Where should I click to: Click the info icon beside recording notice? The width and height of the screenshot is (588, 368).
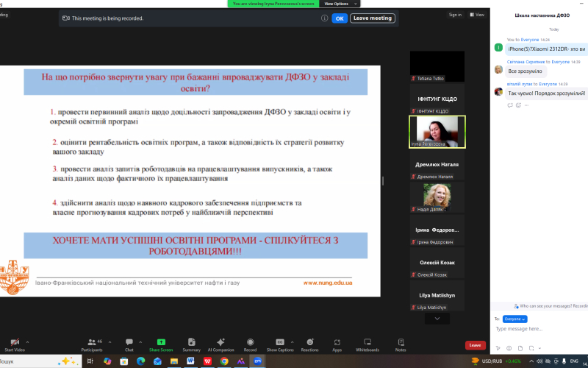coord(324,18)
